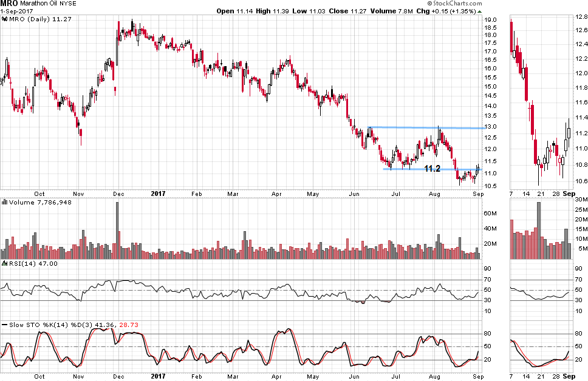
Task: Click the upper blue resistance line at 13.0
Action: tap(427, 128)
